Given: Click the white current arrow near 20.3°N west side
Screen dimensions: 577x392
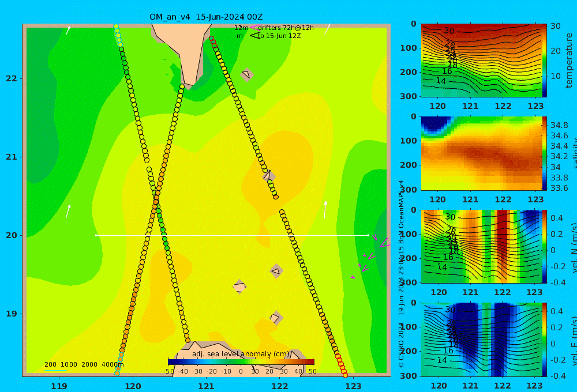Looking at the screenshot, I should click(68, 212).
